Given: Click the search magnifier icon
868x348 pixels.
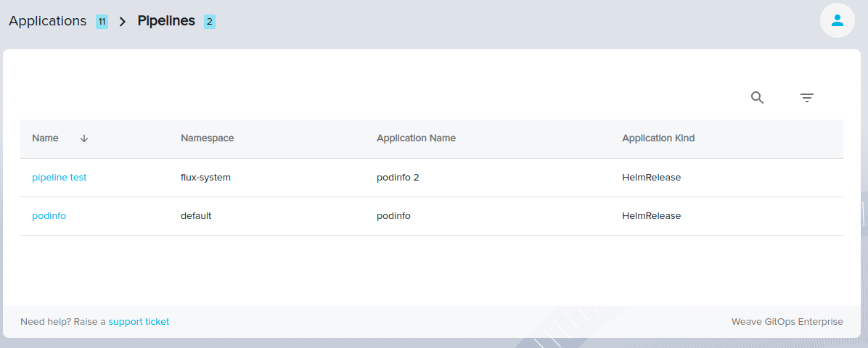Looking at the screenshot, I should pyautogui.click(x=757, y=98).
